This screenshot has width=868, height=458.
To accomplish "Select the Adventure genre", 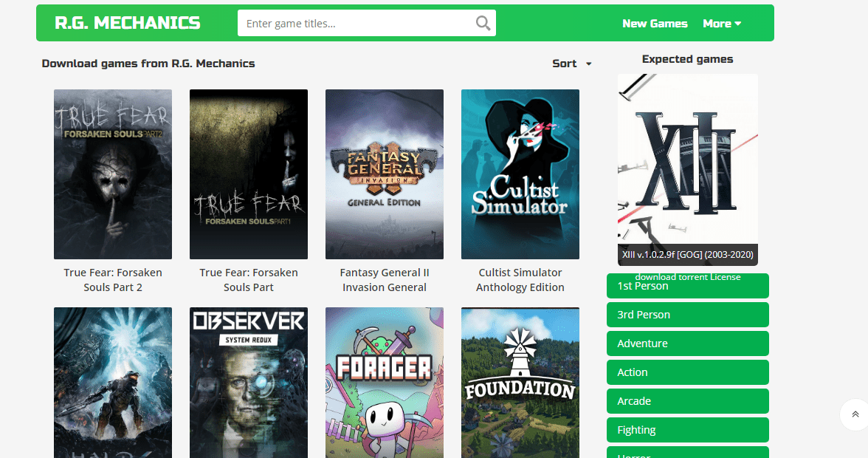I will (x=688, y=343).
